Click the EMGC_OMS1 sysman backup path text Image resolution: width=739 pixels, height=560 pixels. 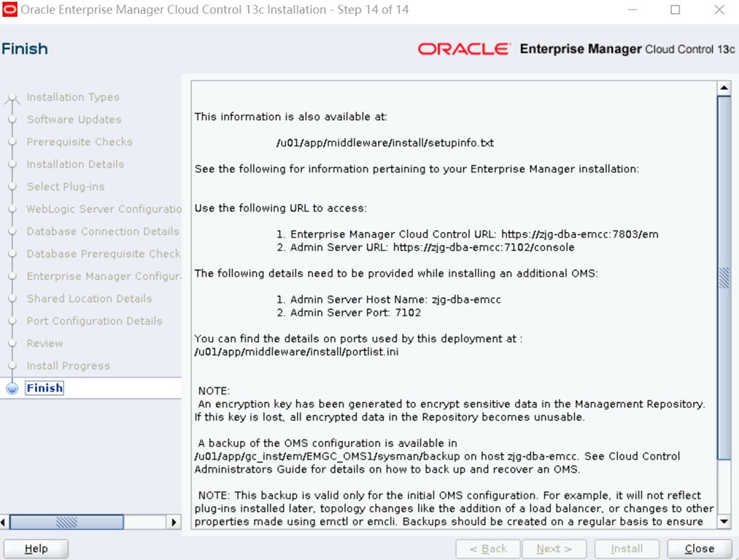click(327, 456)
